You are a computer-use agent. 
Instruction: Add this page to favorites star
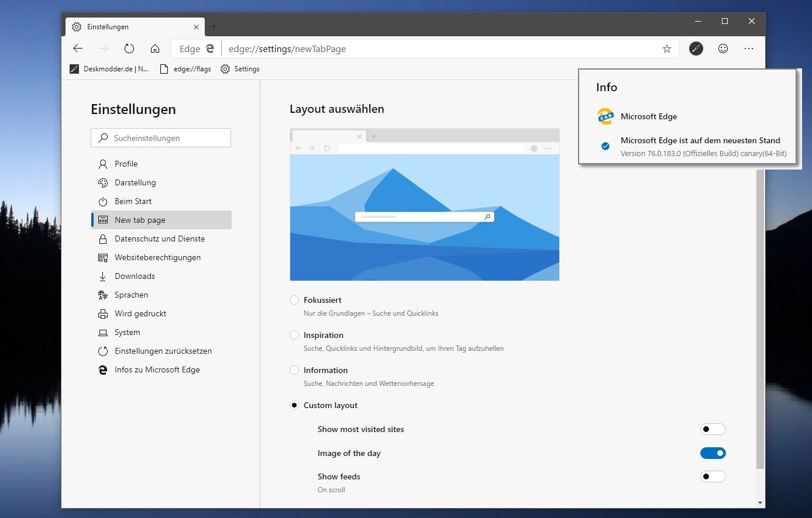[666, 49]
